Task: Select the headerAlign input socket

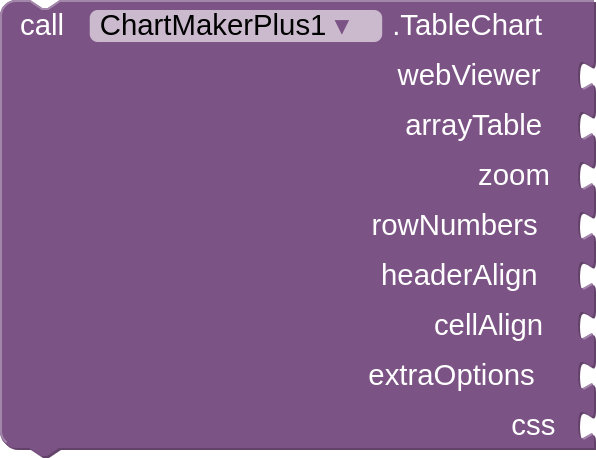Action: point(588,276)
